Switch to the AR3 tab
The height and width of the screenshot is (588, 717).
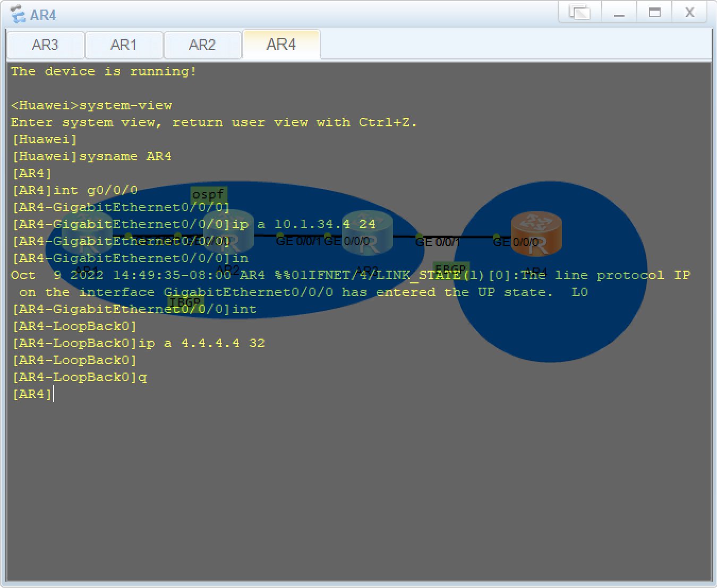point(45,45)
